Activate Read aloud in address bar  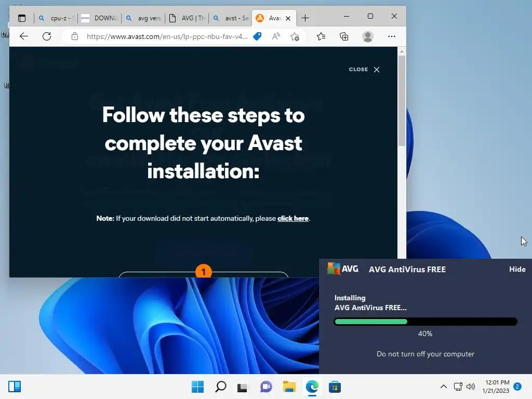(x=276, y=36)
